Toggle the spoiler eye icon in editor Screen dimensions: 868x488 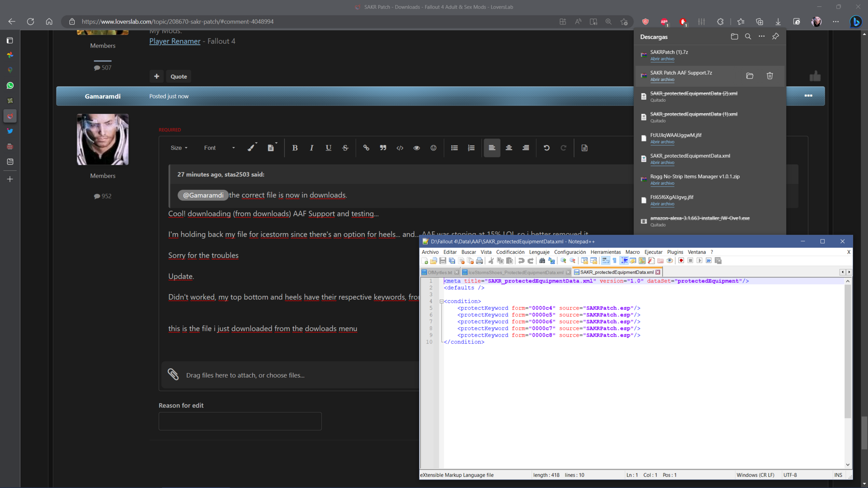[x=416, y=148]
